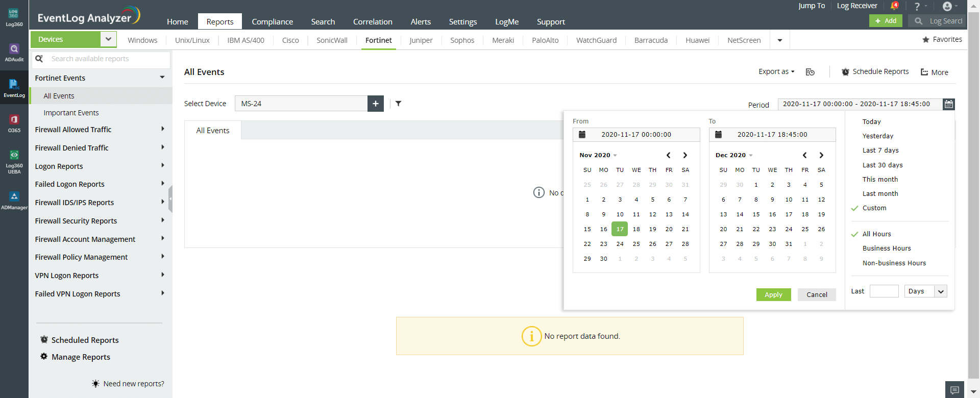
Task: Click the To date calendar icon
Action: (718, 135)
